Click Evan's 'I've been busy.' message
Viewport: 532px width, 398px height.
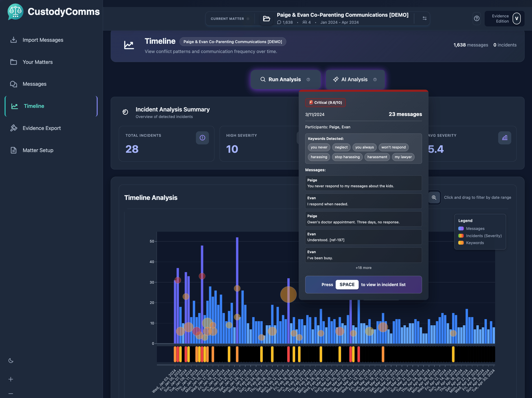[x=363, y=255]
